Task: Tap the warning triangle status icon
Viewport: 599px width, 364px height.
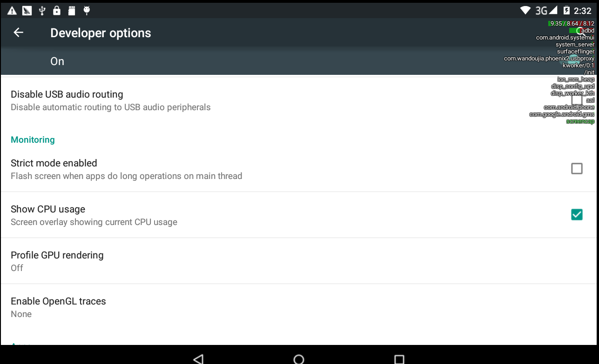Action: [x=12, y=10]
